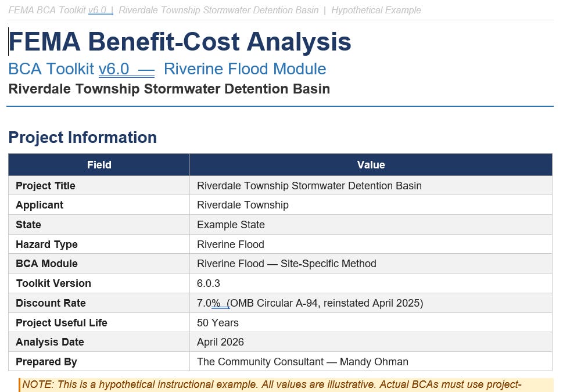Image resolution: width=563 pixels, height=392 pixels.
Task: Click the 'Value' column header
Action: click(371, 165)
